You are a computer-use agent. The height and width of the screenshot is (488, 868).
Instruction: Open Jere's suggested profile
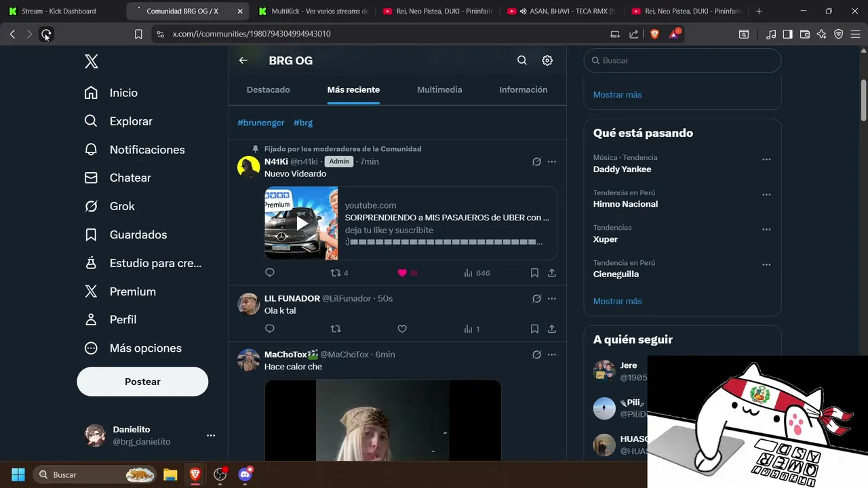point(629,365)
